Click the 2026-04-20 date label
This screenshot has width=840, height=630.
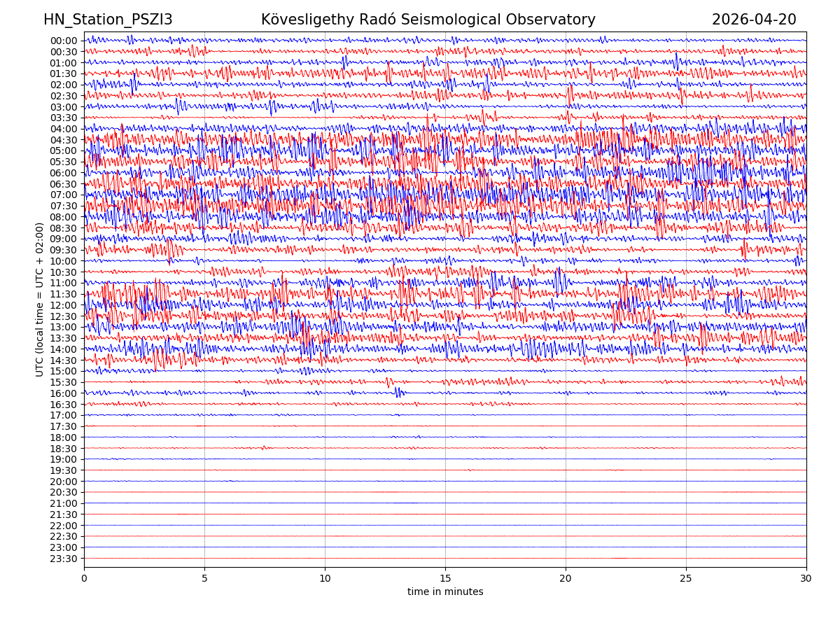click(754, 20)
